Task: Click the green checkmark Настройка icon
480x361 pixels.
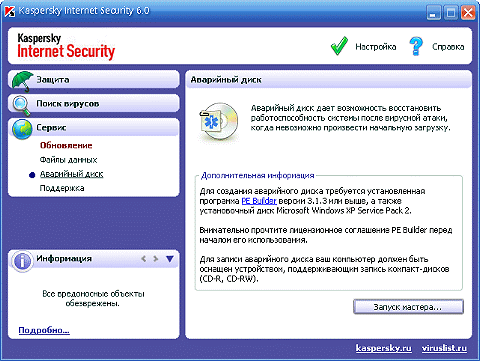Action: point(339,46)
